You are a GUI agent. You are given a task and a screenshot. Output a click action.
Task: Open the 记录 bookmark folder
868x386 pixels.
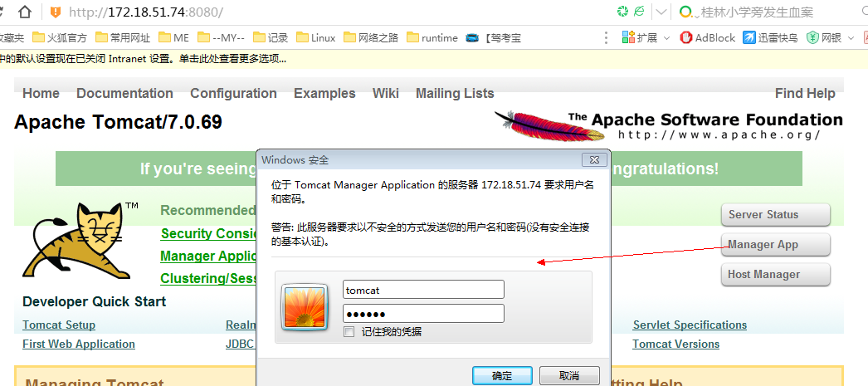point(271,37)
